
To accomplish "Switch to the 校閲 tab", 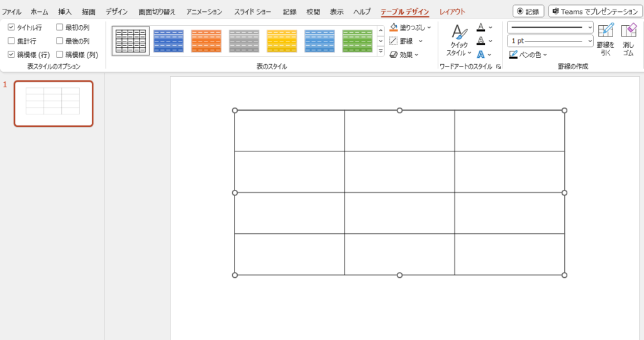I will (313, 12).
